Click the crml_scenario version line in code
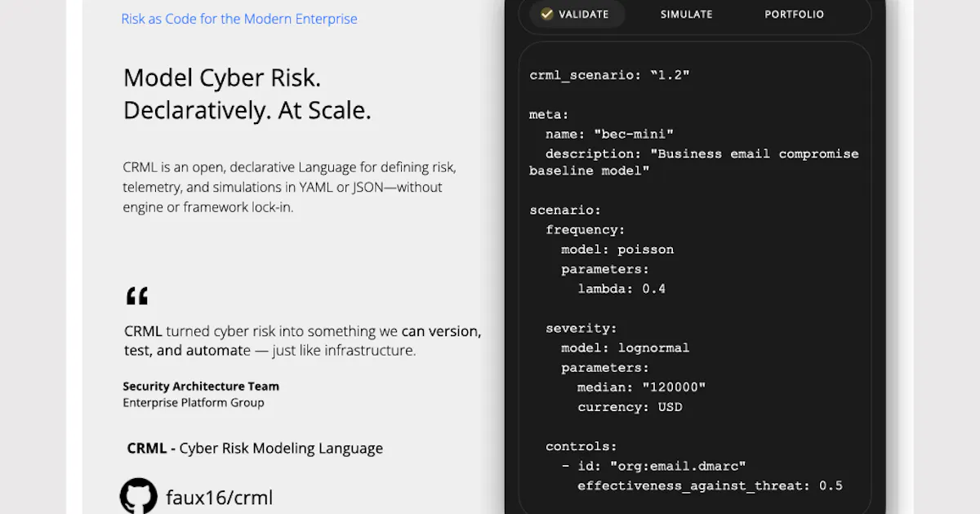This screenshot has width=980, height=514. click(x=609, y=75)
